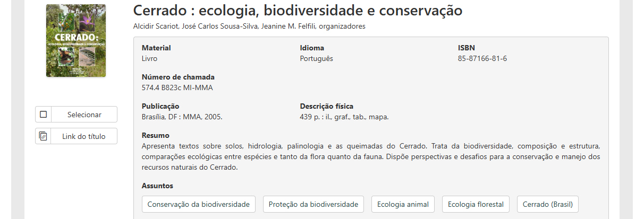Click the material value 'Livro'
The image size is (644, 219).
(149, 58)
